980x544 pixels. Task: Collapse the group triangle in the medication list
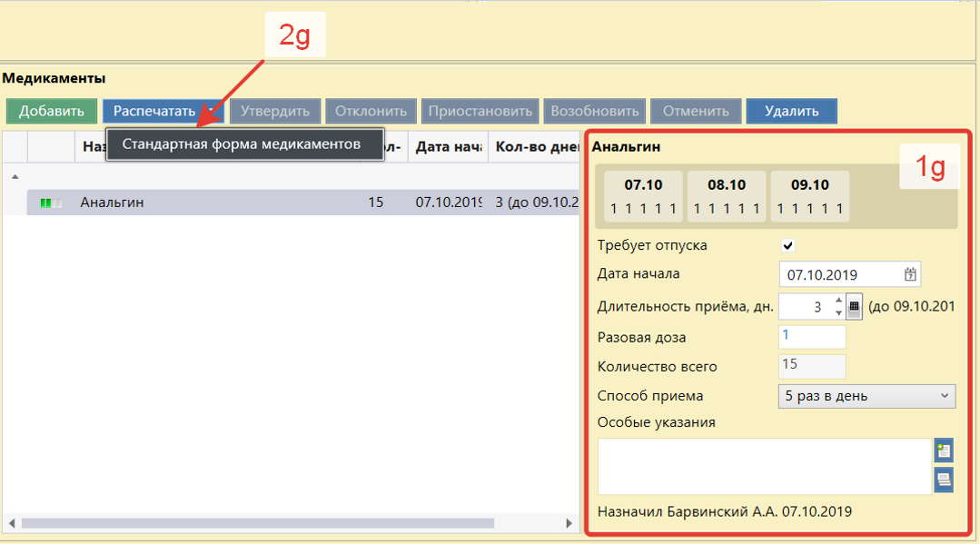pos(15,176)
